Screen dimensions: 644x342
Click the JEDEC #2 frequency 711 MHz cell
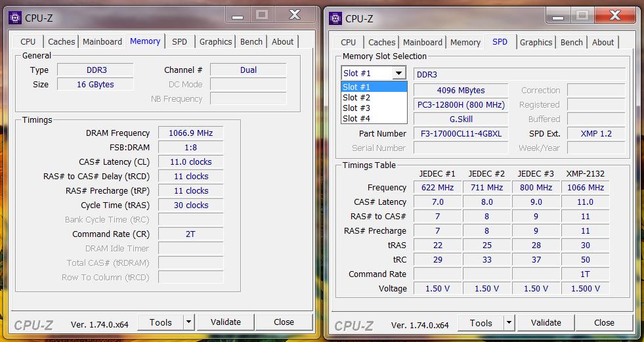(486, 188)
